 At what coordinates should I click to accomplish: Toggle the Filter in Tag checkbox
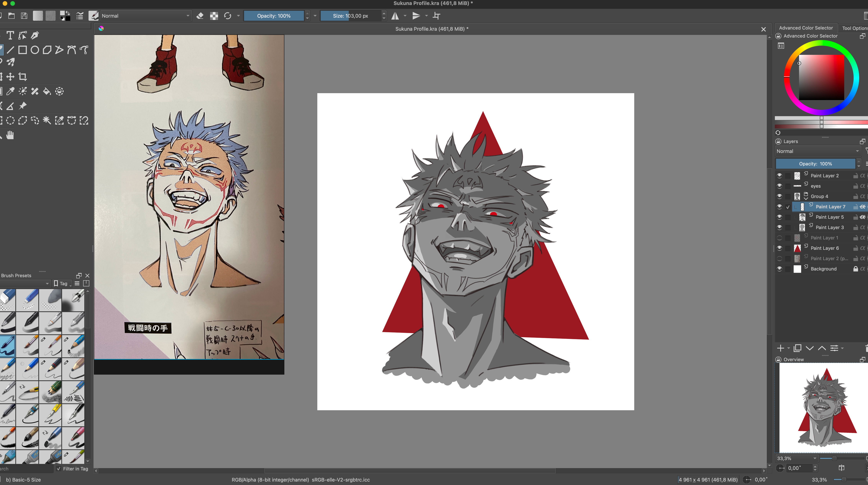[59, 469]
